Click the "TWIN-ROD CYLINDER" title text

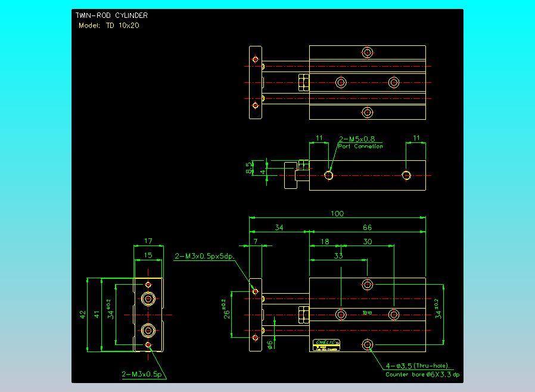pyautogui.click(x=111, y=15)
